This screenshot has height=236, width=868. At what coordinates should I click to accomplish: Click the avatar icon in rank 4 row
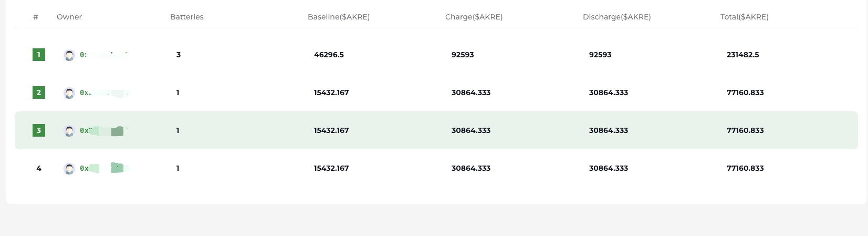(69, 169)
